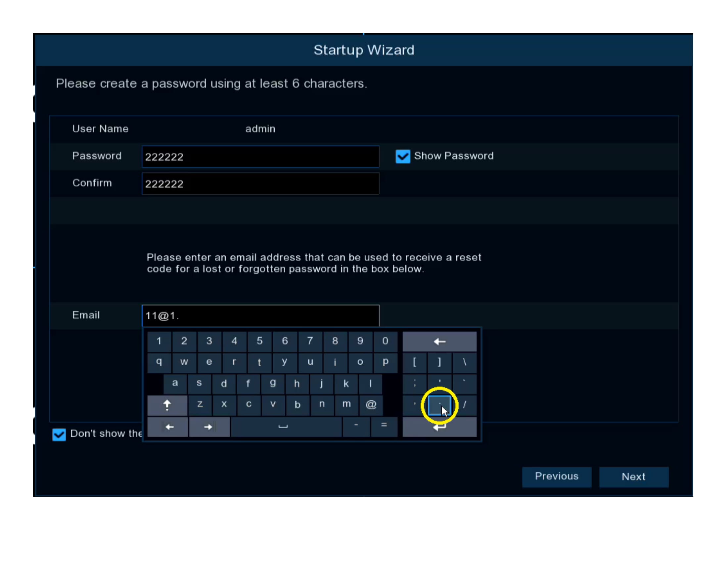This screenshot has height=563, width=728.
Task: Tap the 0 key on keyboard
Action: 385,341
